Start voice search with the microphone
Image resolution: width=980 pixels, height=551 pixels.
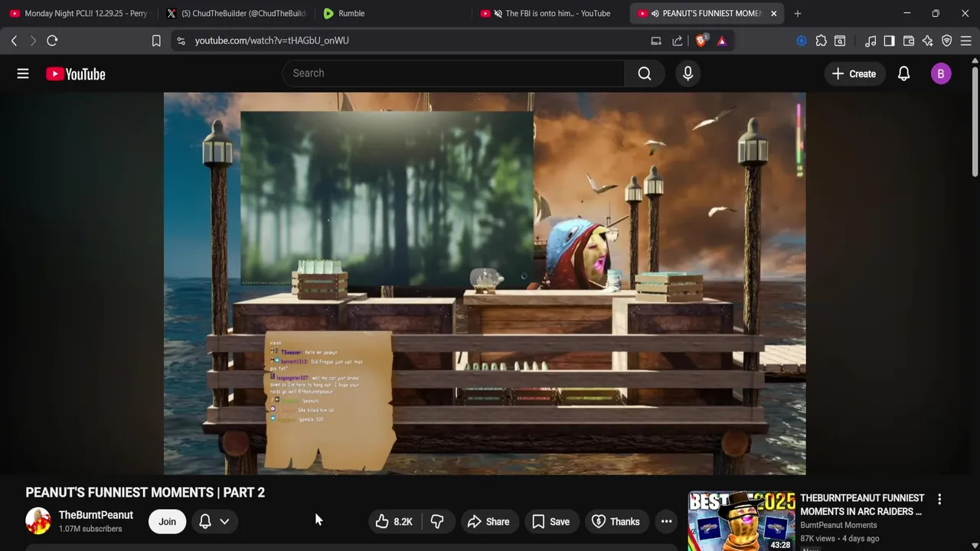click(x=688, y=73)
